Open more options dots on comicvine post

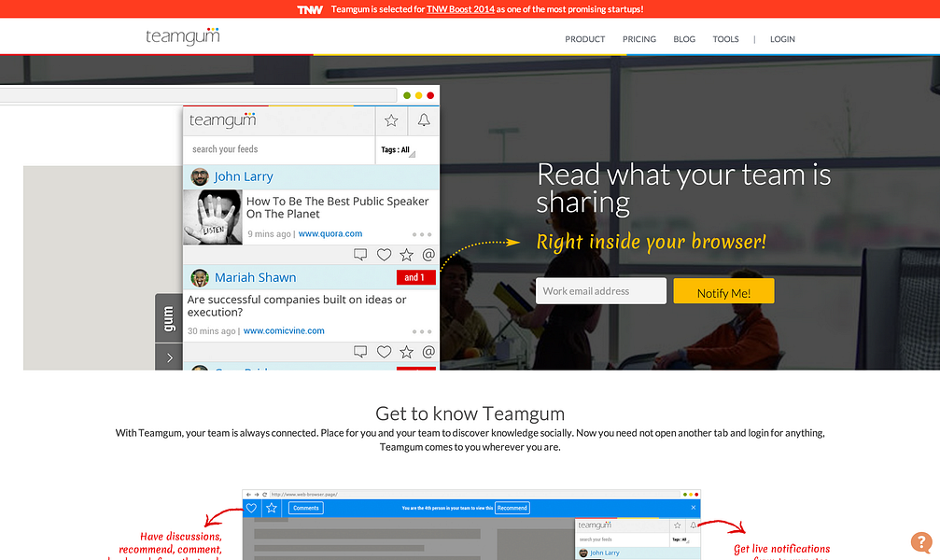[421, 331]
